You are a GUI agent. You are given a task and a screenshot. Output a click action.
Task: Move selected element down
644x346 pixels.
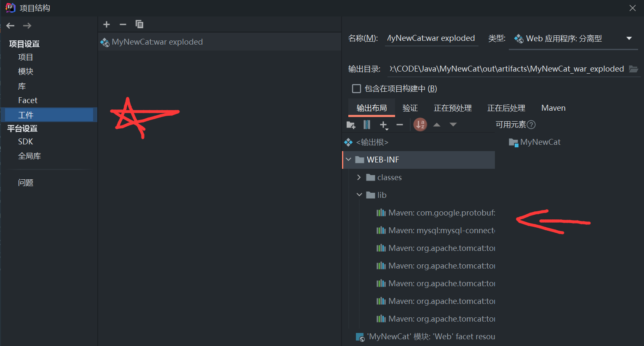tap(453, 125)
